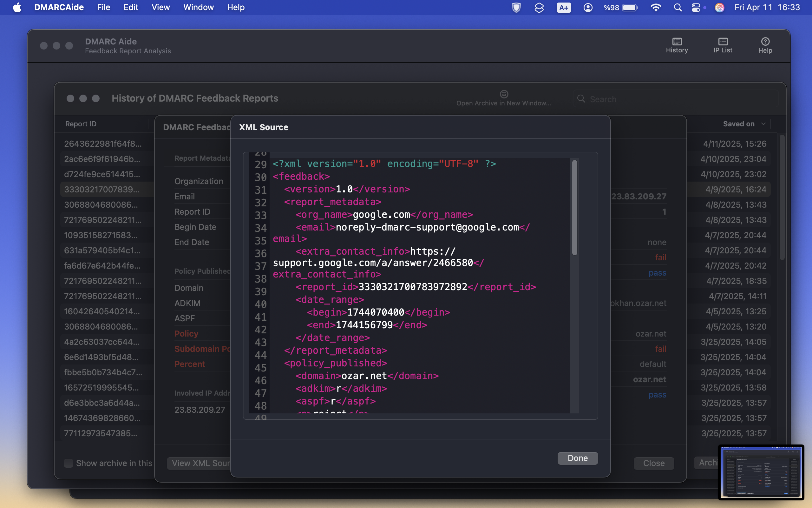Click the Done button in XML Source
Image resolution: width=812 pixels, height=508 pixels.
click(x=578, y=458)
